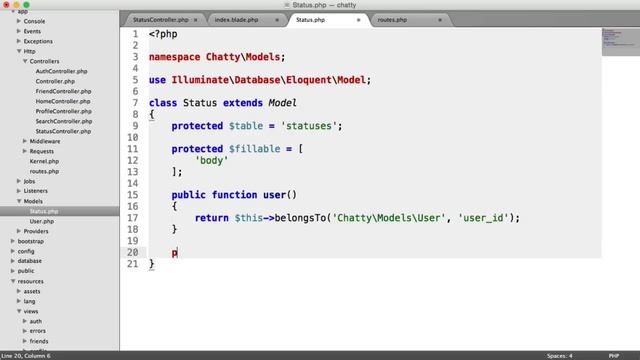Click the namespace keyword on line 3
Viewport: 640px width, 360px height.
pyautogui.click(x=174, y=57)
